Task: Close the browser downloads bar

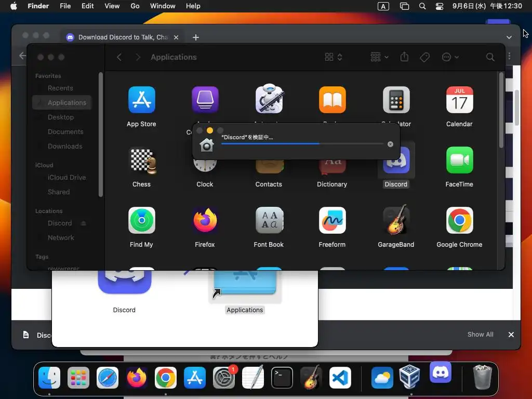Action: click(511, 335)
